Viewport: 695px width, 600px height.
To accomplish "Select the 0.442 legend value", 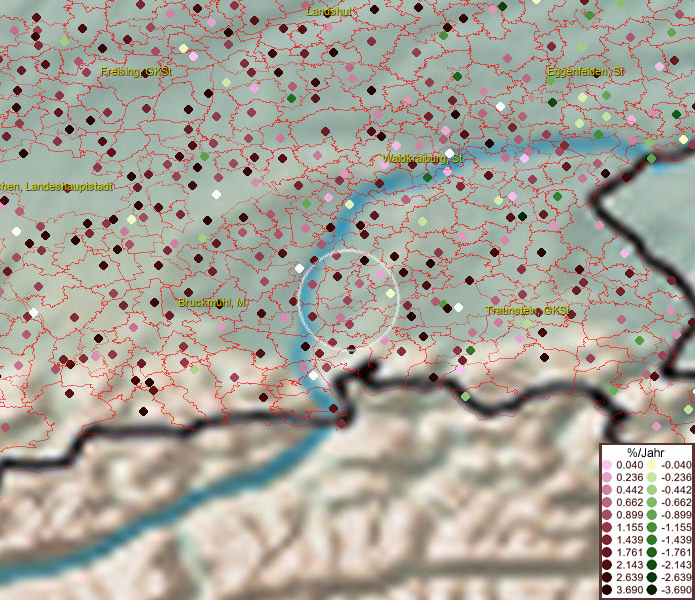I will [629, 490].
